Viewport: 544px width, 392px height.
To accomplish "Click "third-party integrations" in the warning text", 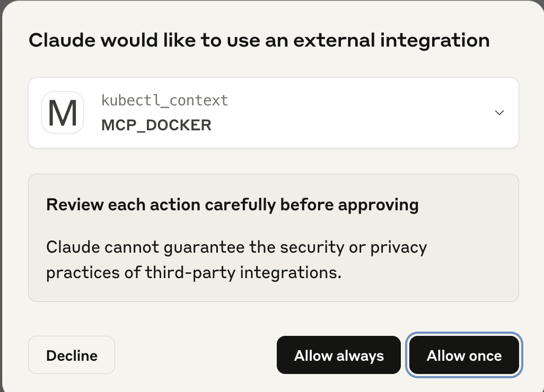I will (243, 273).
